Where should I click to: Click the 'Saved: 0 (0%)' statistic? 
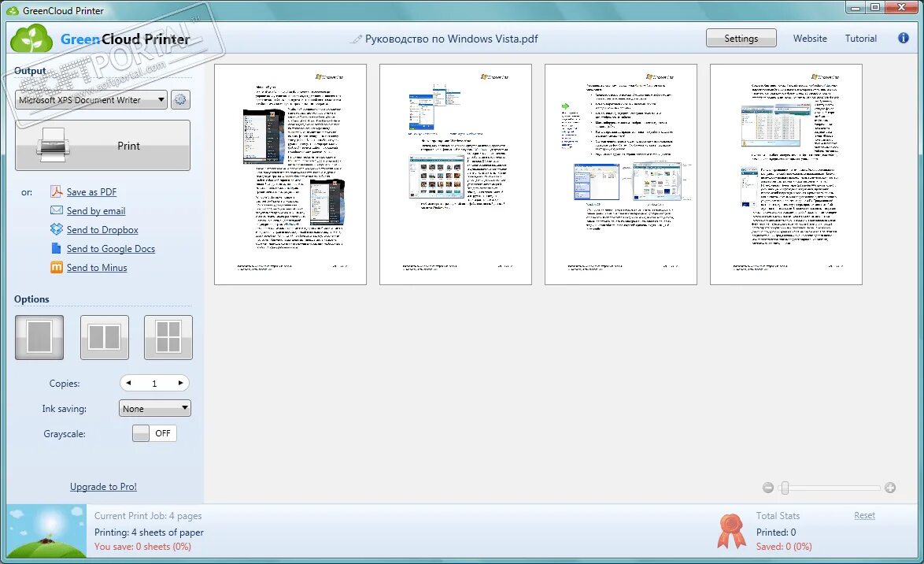(x=784, y=547)
